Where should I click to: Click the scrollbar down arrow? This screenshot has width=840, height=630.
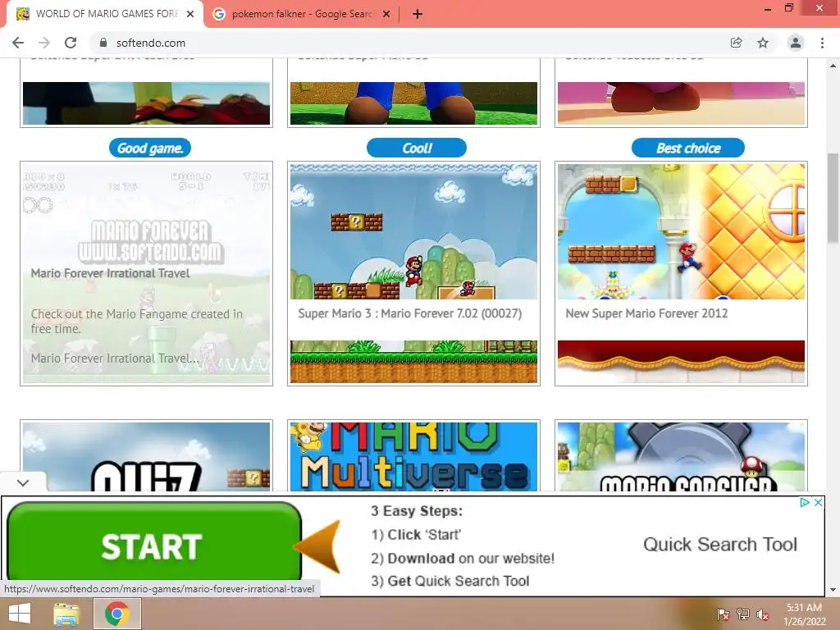click(x=833, y=590)
